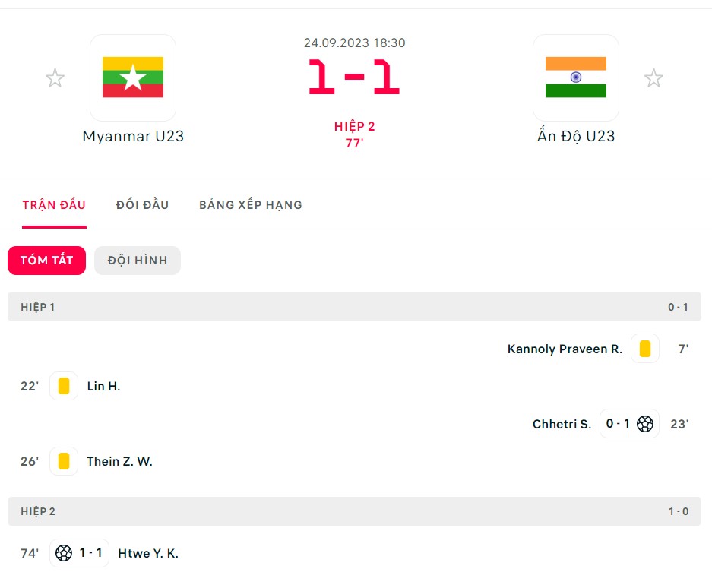Click the goal ball icon for Chhetri S.

click(645, 424)
